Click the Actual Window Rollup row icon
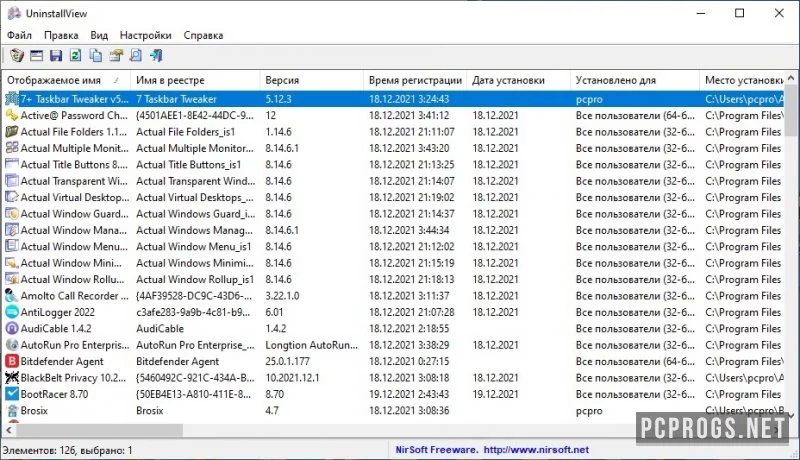Image resolution: width=800 pixels, height=460 pixels. pos(12,279)
